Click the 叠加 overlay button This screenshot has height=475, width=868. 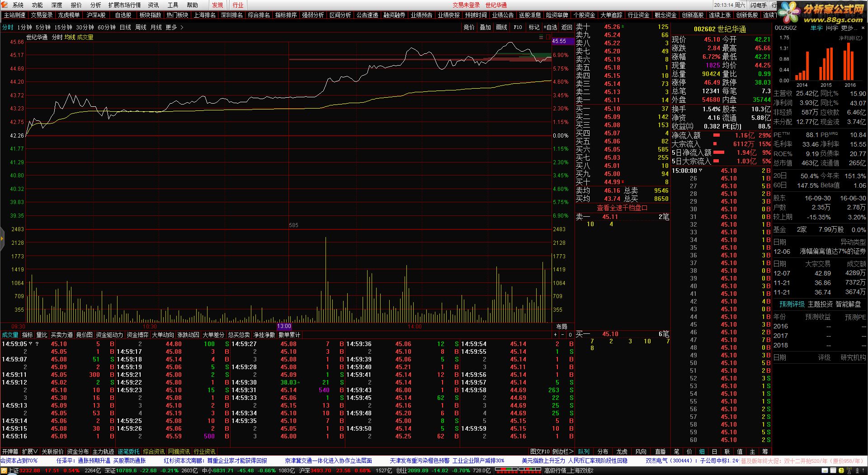coord(486,27)
